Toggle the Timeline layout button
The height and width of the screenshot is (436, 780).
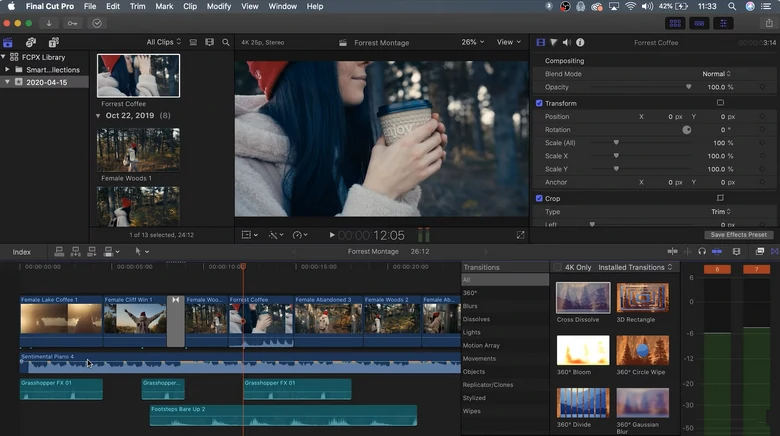pyautogui.click(x=699, y=23)
